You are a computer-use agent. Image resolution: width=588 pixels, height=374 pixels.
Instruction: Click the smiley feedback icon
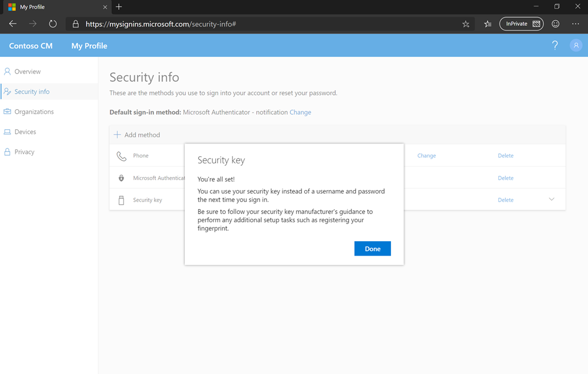pos(555,24)
